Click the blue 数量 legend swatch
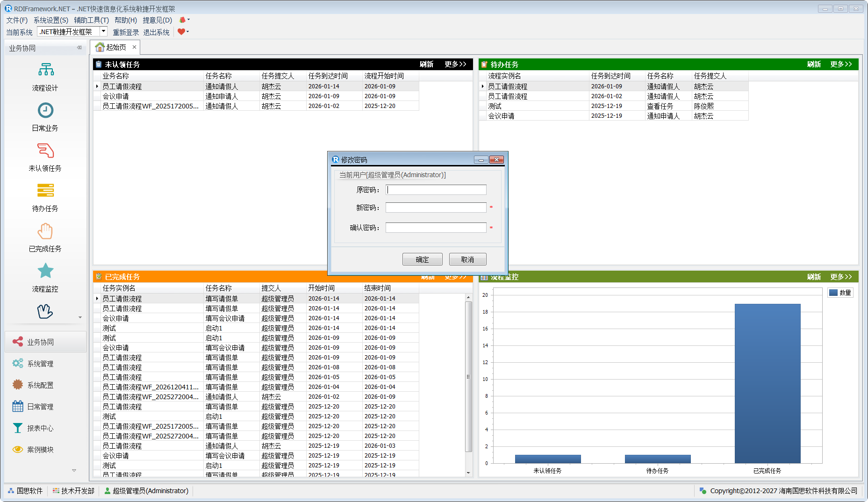Image resolution: width=868 pixels, height=502 pixels. [833, 293]
